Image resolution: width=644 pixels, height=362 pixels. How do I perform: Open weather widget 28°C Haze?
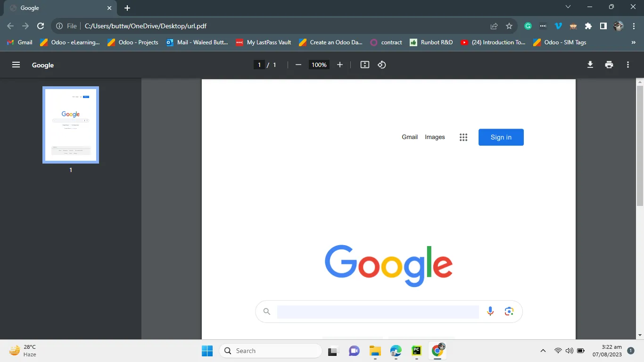(23, 351)
